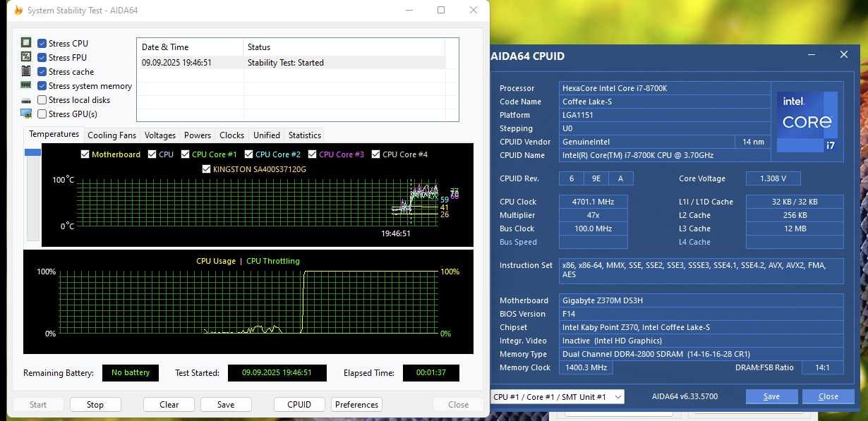The image size is (868, 421).
Task: Click the Multiplier value 47x
Action: pyautogui.click(x=593, y=215)
